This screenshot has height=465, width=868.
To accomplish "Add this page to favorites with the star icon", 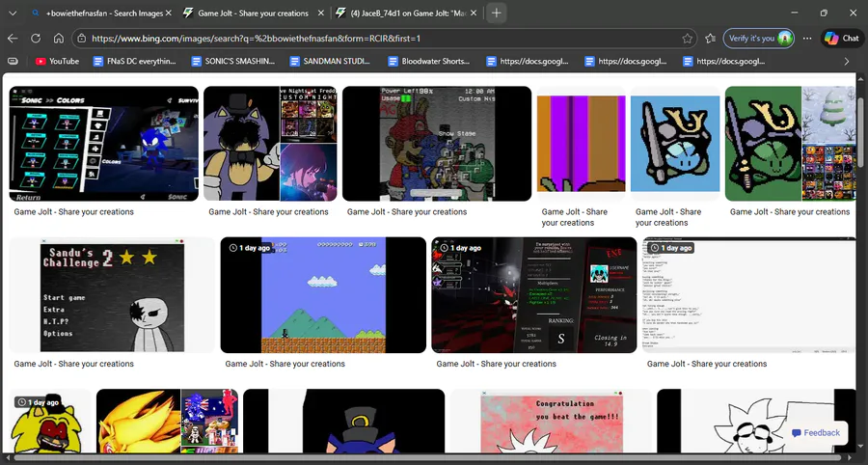I will [687, 39].
